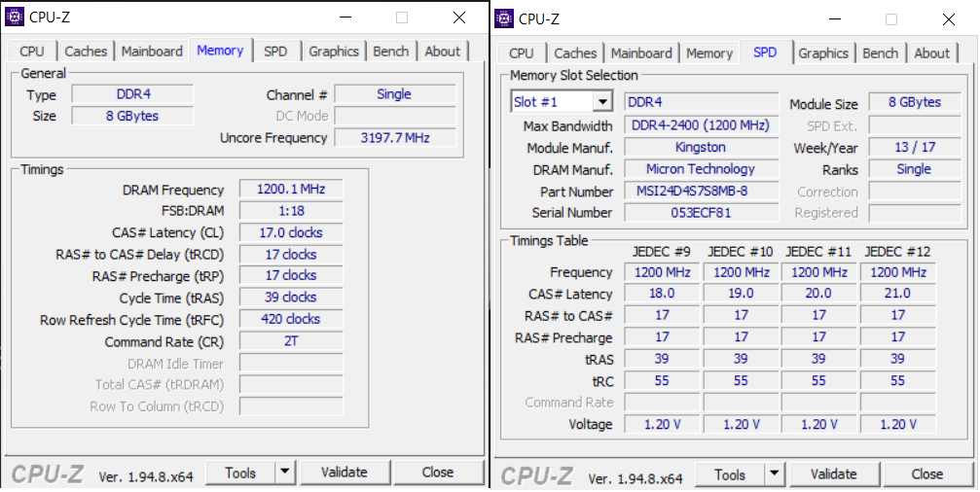Click Uncore Frequency value 3197.7 MHz
Viewport: 980px width, 492px height.
click(395, 138)
